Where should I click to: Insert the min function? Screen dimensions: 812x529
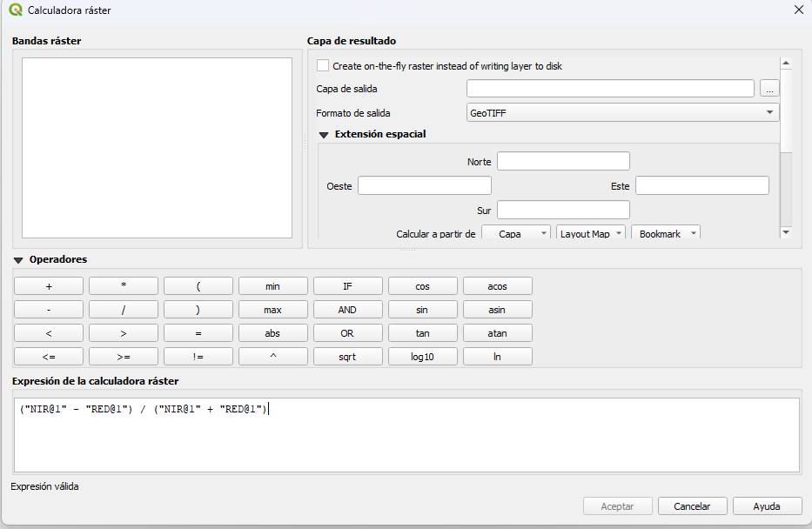point(273,285)
